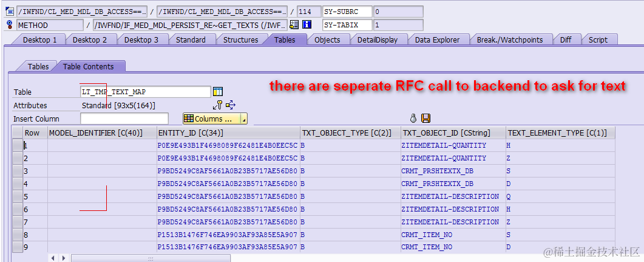Open the Structures tab
Screen dimensions: 644x262
[x=241, y=40]
